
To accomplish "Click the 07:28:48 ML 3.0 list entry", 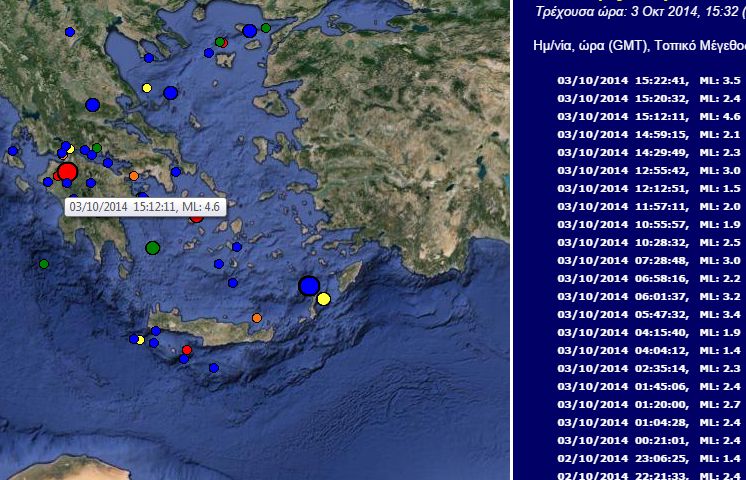I will pos(648,260).
